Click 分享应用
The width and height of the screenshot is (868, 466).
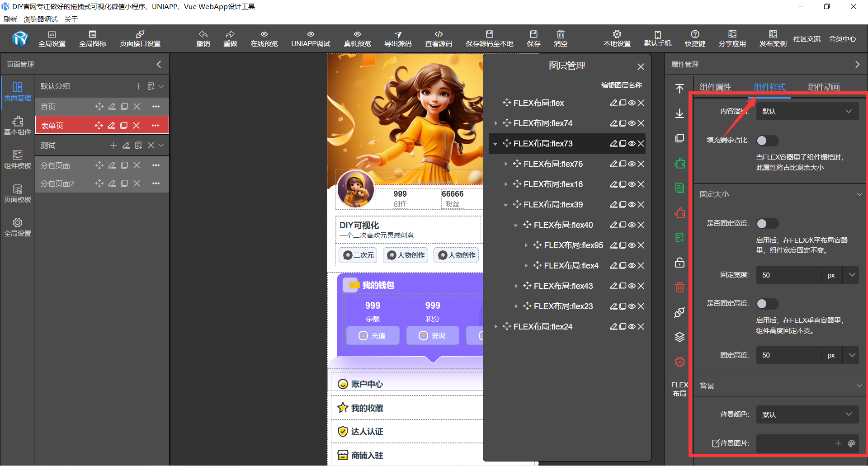[732, 39]
